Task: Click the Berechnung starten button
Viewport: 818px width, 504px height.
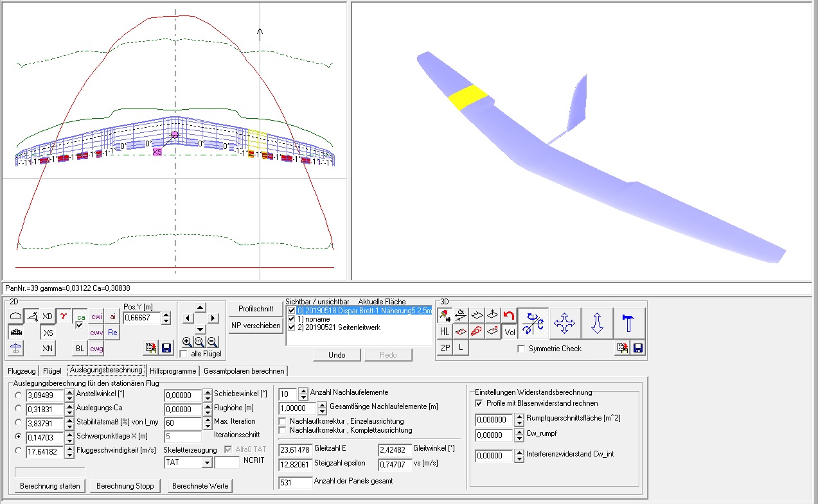Action: click(x=50, y=486)
